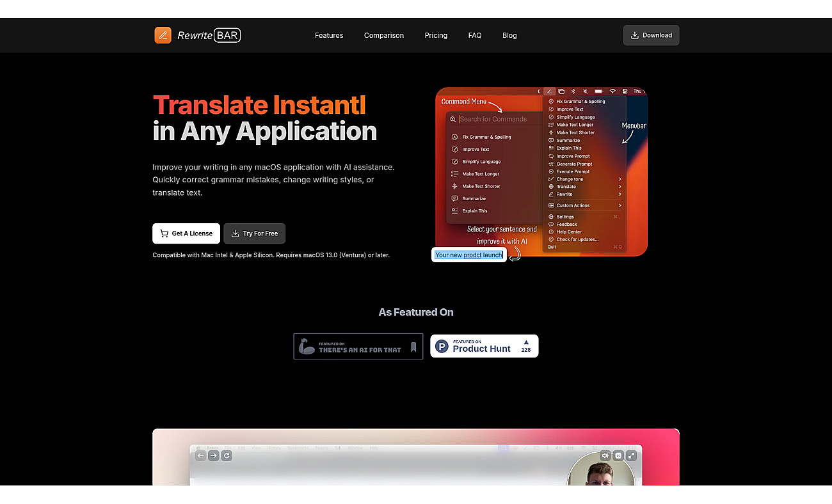Viewport: 832px width, 504px height.
Task: Click the pen icon in the macOS menubar
Action: coord(549,91)
